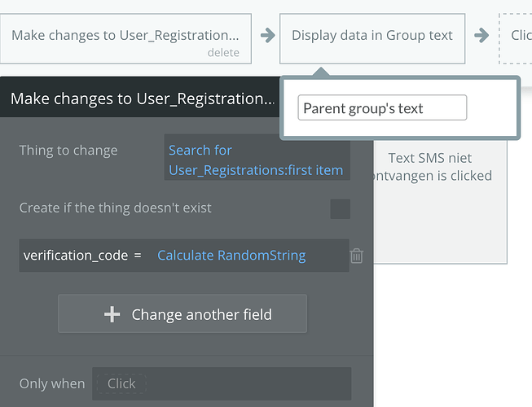Image resolution: width=532 pixels, height=407 pixels.
Task: Open the 'Search for User_Registrations:first item' expression
Action: (x=256, y=160)
